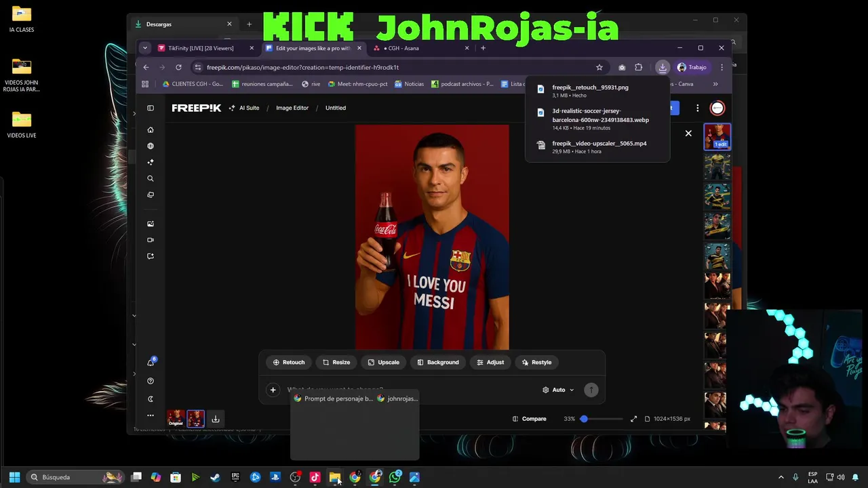
Task: Adjust the zoom slider at 33%
Action: tap(584, 419)
